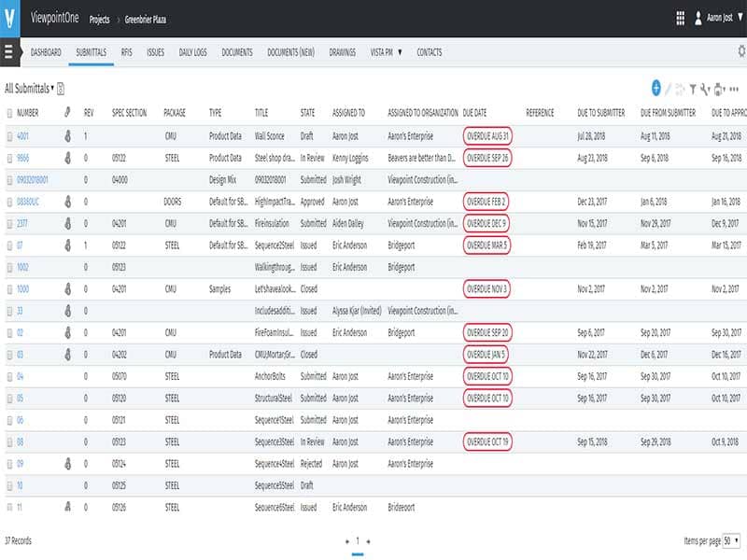The image size is (747, 560).
Task: Click the ViewpointOne logo icon
Action: [9, 18]
